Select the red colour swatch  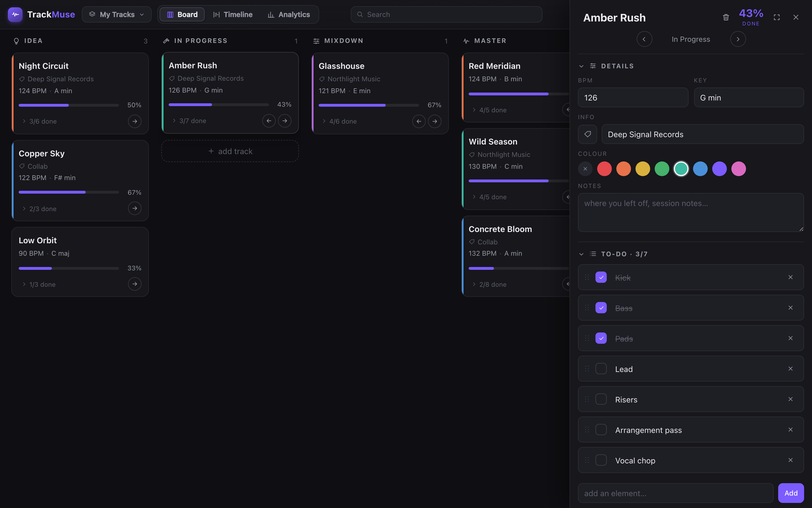tap(604, 169)
